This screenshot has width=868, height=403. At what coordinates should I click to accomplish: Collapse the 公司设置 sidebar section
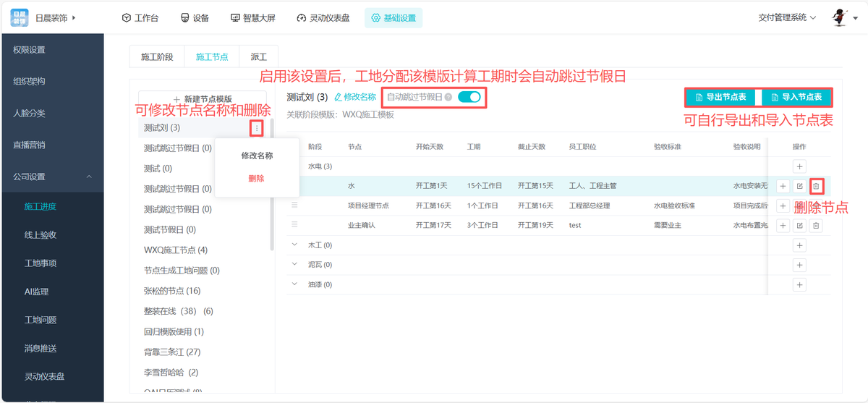89,177
